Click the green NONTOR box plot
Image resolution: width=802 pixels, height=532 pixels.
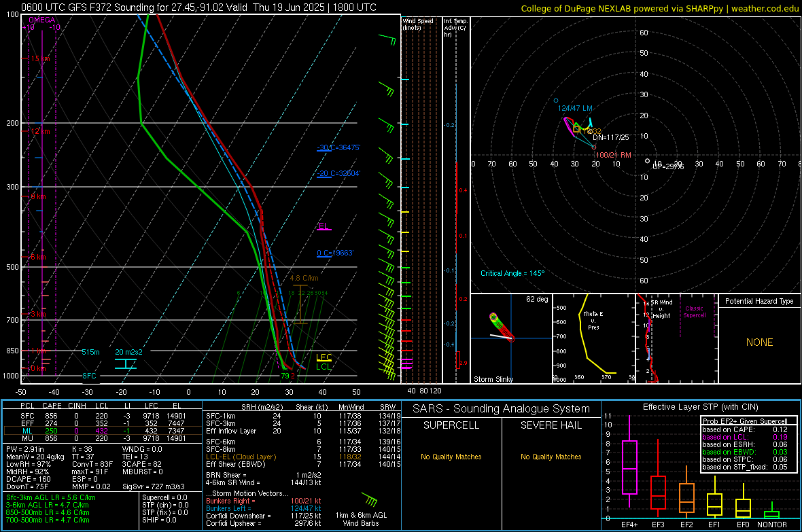771,512
